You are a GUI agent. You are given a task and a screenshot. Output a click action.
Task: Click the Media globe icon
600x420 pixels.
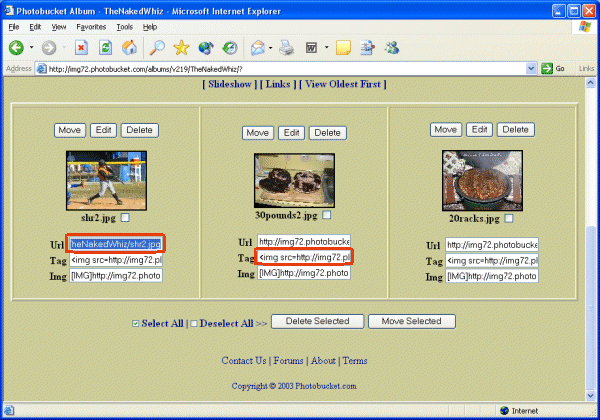tap(206, 48)
